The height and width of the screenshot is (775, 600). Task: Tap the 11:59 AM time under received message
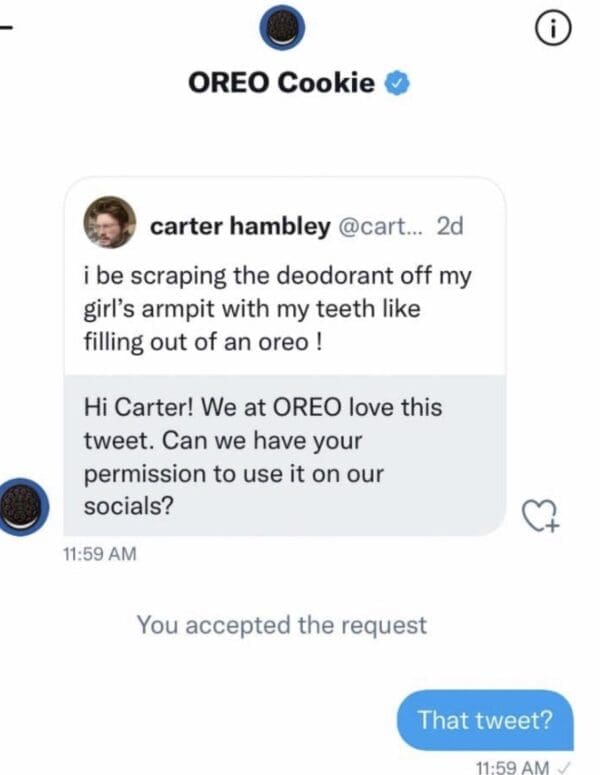click(x=99, y=552)
